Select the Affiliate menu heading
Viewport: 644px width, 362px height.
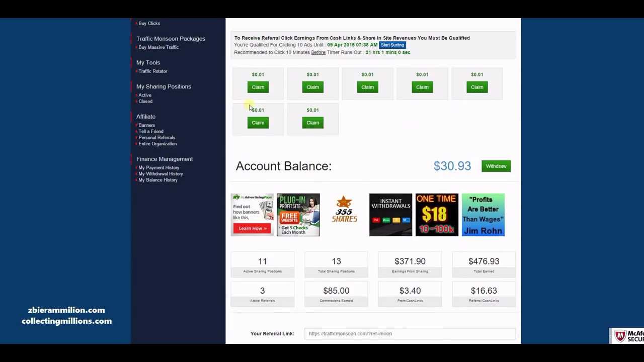pyautogui.click(x=146, y=117)
